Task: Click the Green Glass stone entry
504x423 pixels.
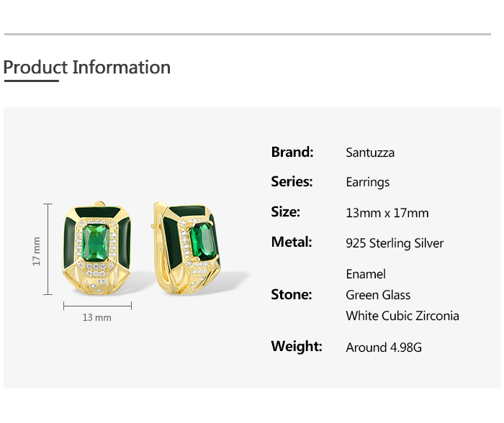Action: point(378,295)
